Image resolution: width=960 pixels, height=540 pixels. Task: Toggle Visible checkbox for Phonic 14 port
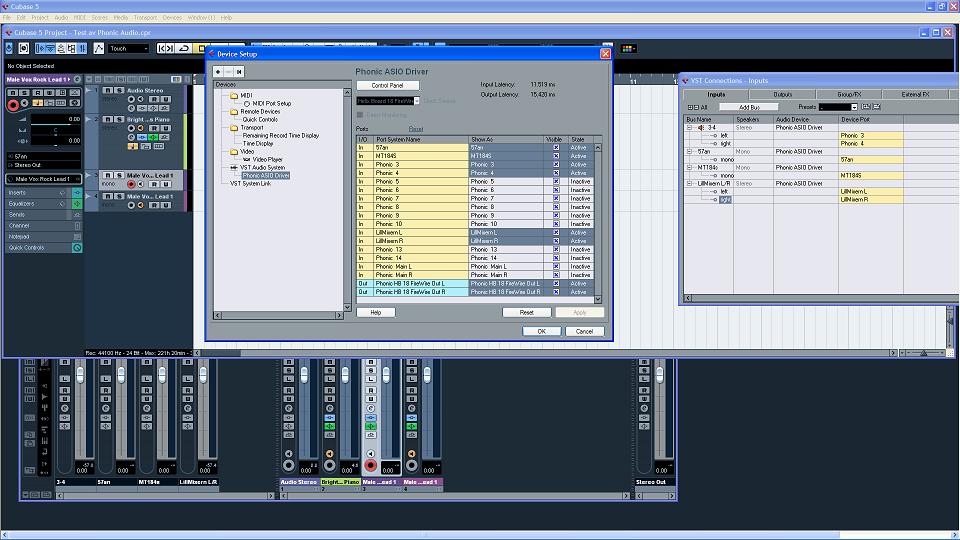tap(556, 258)
